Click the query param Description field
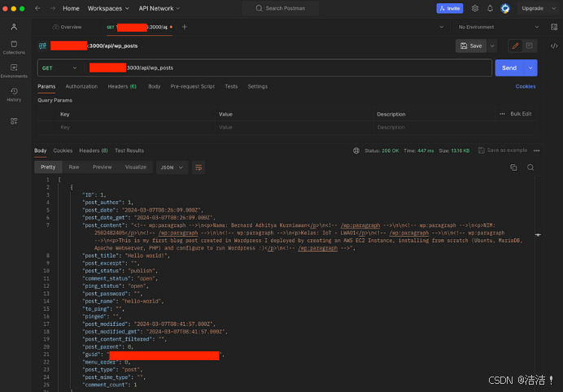The width and height of the screenshot is (563, 392). [455, 128]
